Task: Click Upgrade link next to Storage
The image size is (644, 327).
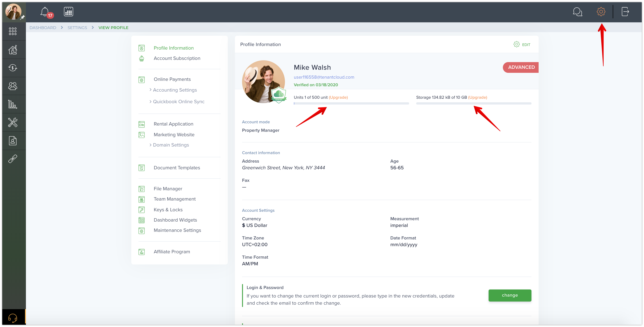Action: (477, 97)
